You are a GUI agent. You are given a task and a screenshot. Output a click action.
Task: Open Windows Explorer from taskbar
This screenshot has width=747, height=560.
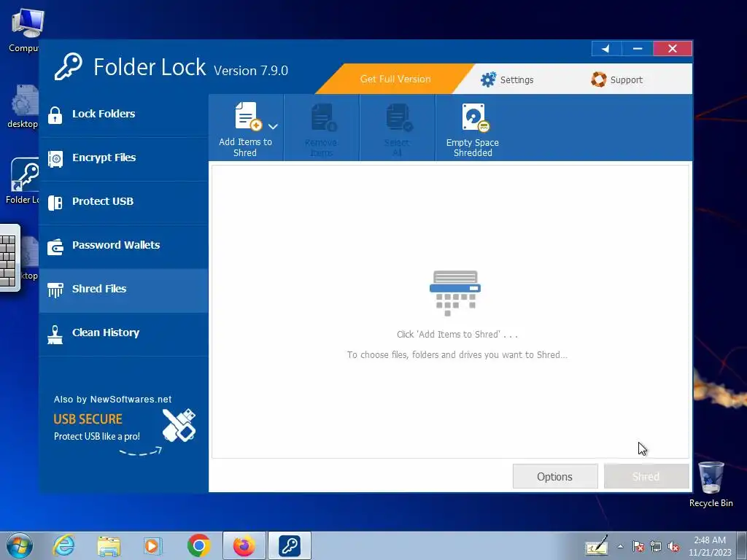click(x=109, y=545)
